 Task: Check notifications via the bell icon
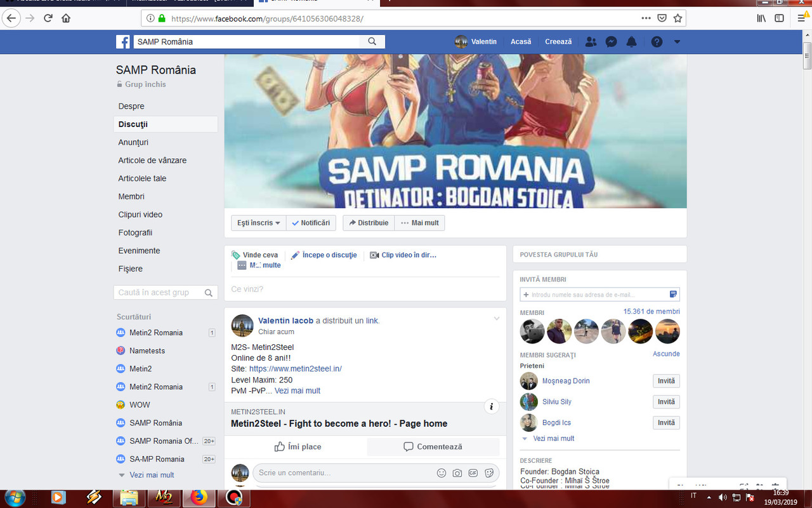pyautogui.click(x=631, y=41)
